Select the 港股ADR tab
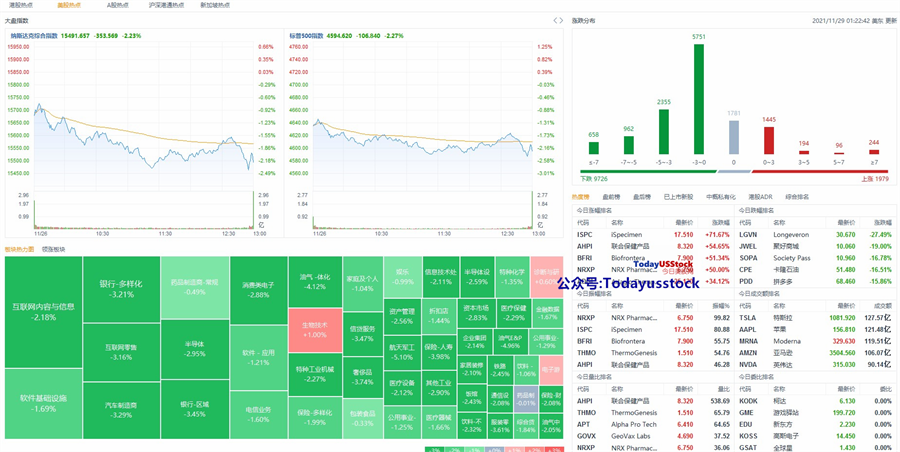The height and width of the screenshot is (452, 900). pyautogui.click(x=761, y=196)
